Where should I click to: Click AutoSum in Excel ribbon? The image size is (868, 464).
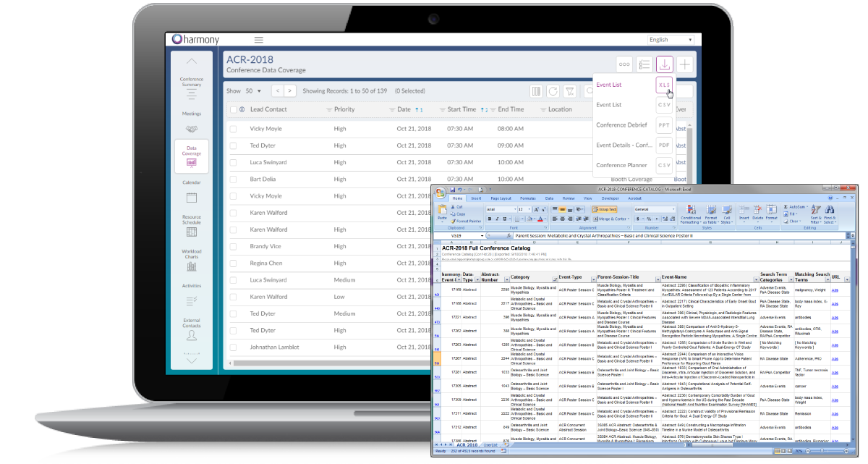tap(796, 207)
